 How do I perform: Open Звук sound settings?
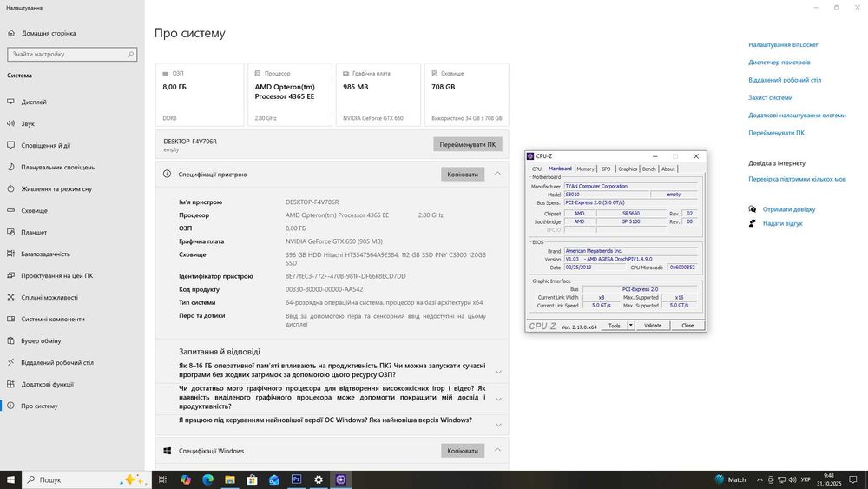(28, 123)
